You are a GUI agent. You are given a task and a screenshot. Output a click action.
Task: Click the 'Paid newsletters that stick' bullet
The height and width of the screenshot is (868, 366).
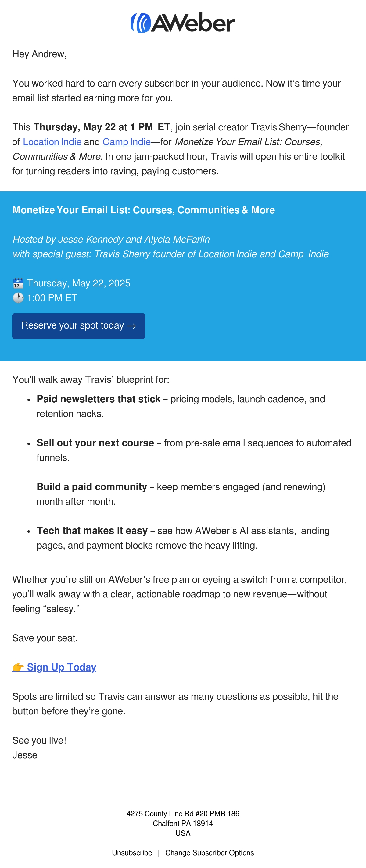[99, 399]
